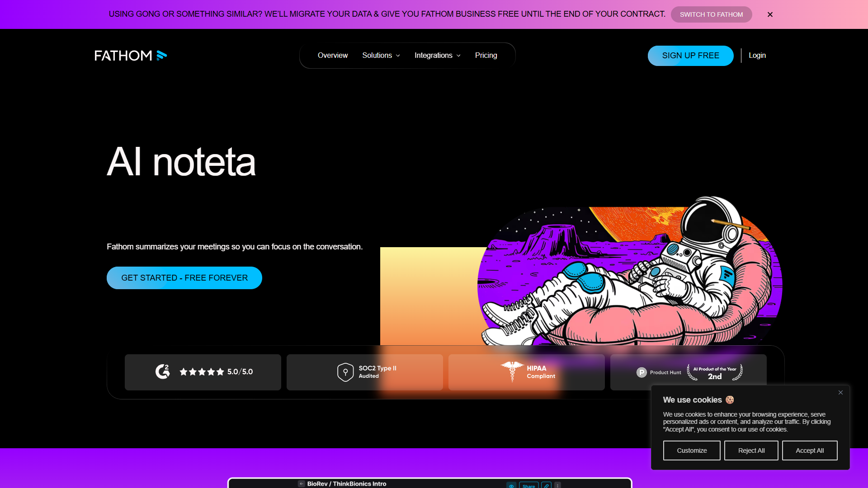This screenshot has height=488, width=868.
Task: Click the SOC2 Type II shield icon
Action: click(x=345, y=372)
